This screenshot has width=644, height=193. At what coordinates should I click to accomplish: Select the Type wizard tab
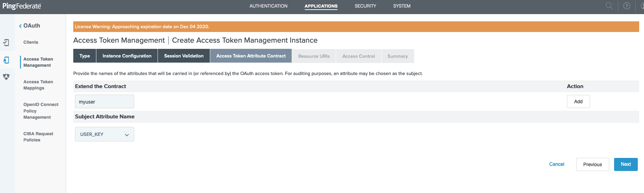click(x=85, y=56)
